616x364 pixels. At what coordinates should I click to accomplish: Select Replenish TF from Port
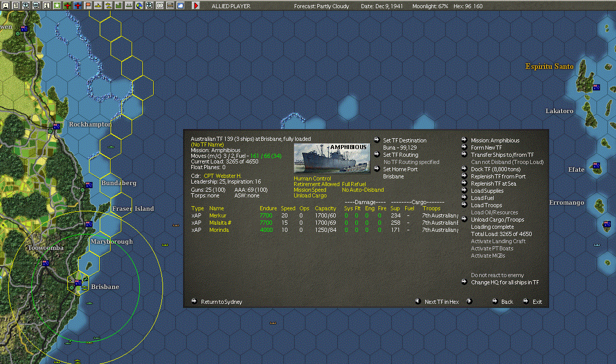(498, 176)
